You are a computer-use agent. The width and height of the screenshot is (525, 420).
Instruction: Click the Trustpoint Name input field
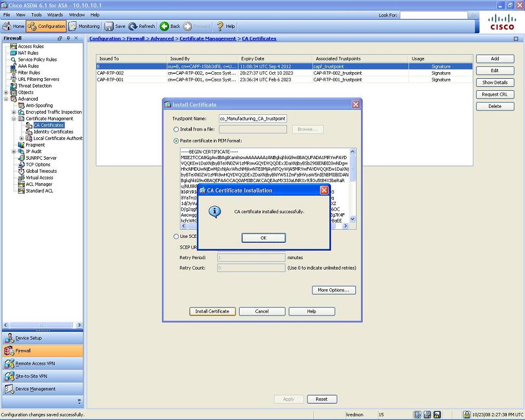253,119
